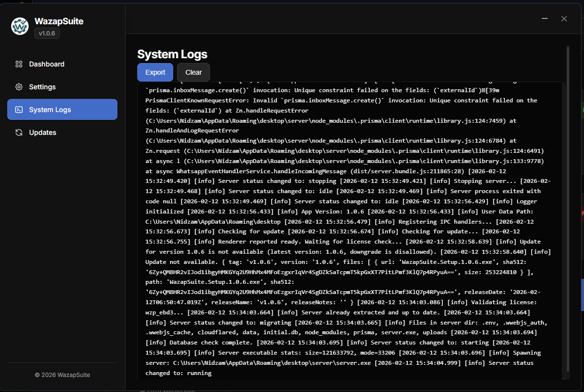Open Settings via the gear icon
This screenshot has width=584, height=392.
pos(18,87)
